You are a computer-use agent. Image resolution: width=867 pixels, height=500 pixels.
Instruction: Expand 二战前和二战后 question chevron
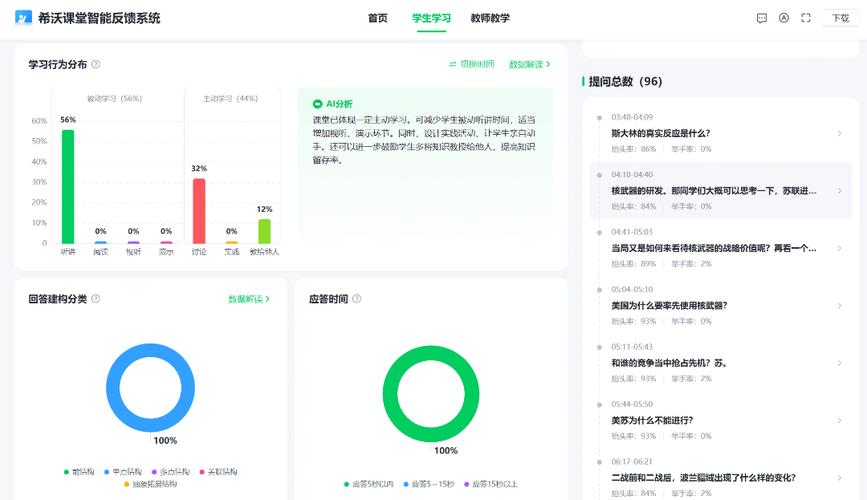tap(839, 478)
